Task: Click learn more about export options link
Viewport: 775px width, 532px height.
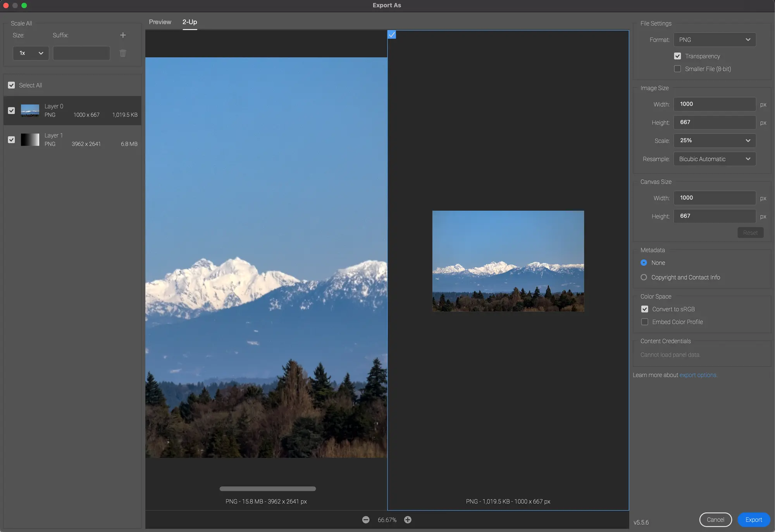Action: (x=698, y=375)
